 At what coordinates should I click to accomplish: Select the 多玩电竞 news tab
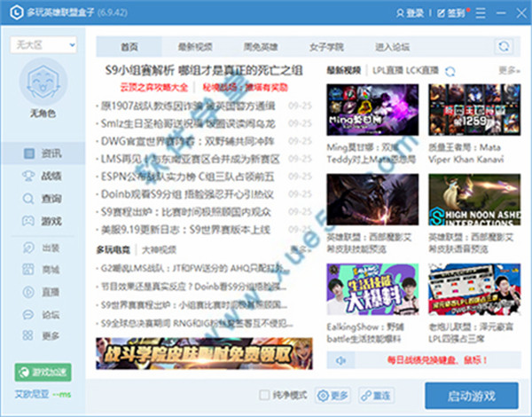click(x=113, y=250)
